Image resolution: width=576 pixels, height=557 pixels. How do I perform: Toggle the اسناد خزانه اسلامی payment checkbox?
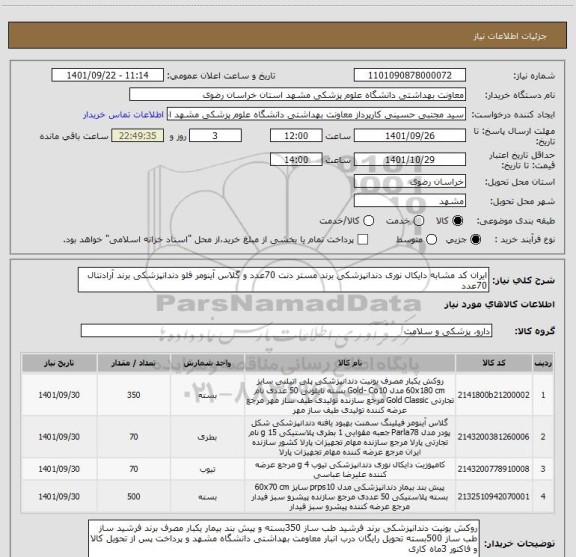[363, 240]
